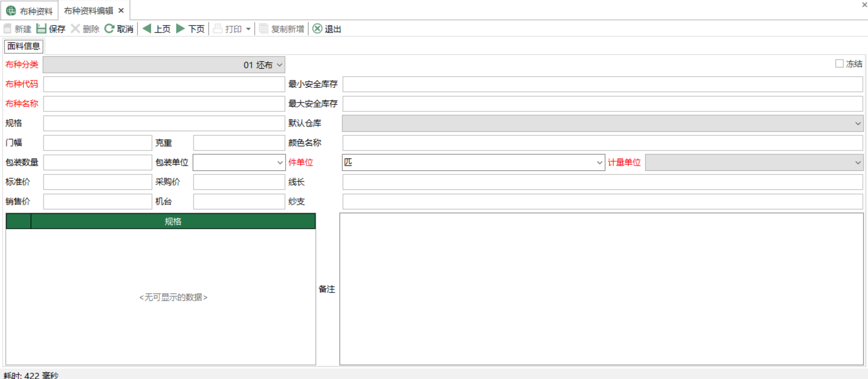Screen dimensions: 868x379
Task: Focus the 布种代码 input field
Action: coord(164,84)
